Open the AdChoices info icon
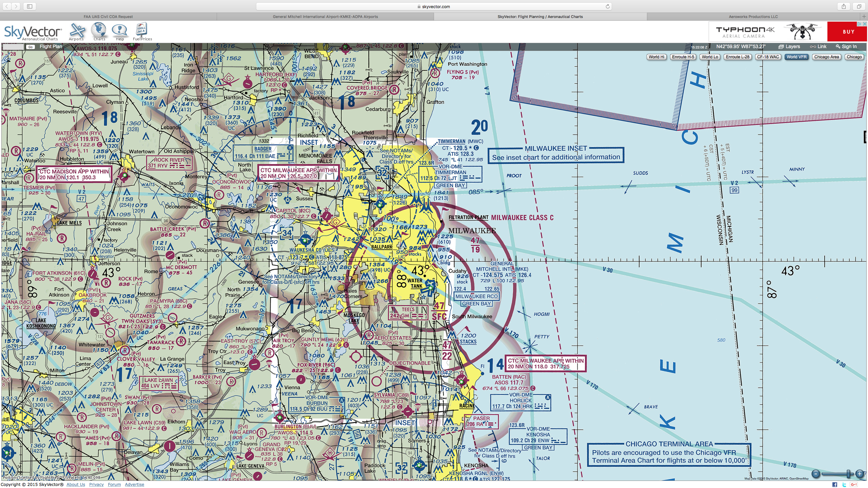868x488 pixels. [x=860, y=24]
